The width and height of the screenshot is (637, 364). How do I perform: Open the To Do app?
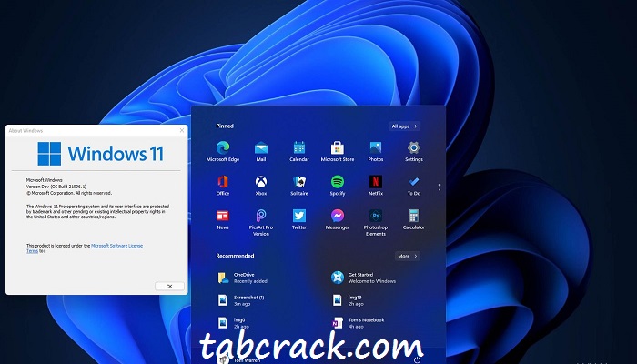point(413,186)
